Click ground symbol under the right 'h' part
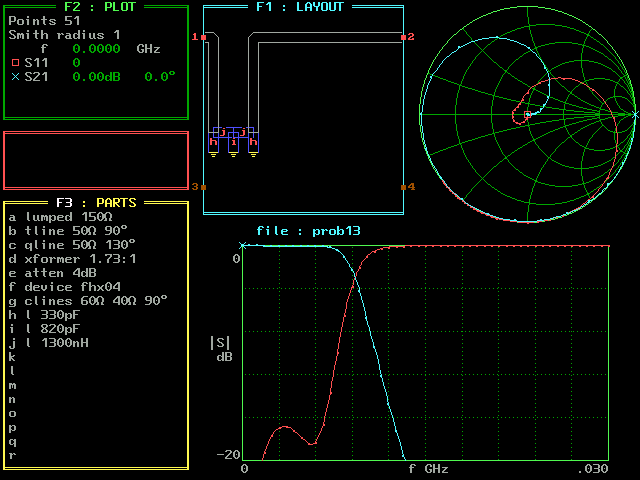 tap(253, 155)
